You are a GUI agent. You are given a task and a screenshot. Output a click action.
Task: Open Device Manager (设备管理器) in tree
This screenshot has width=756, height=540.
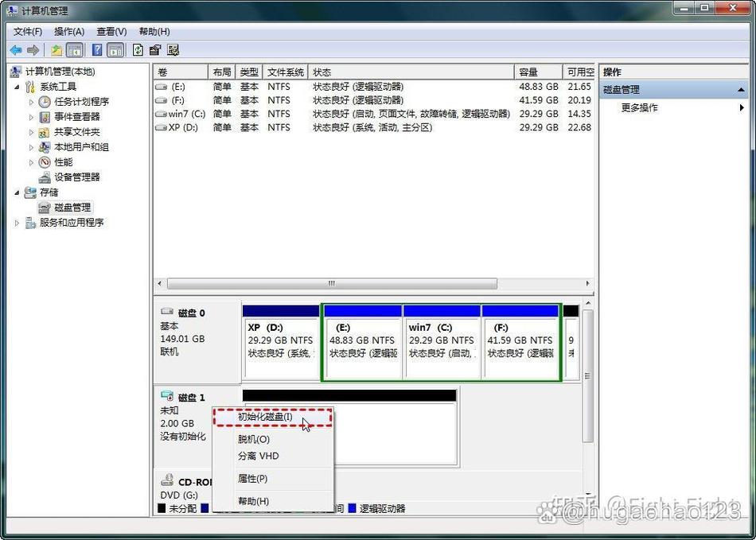pos(76,177)
